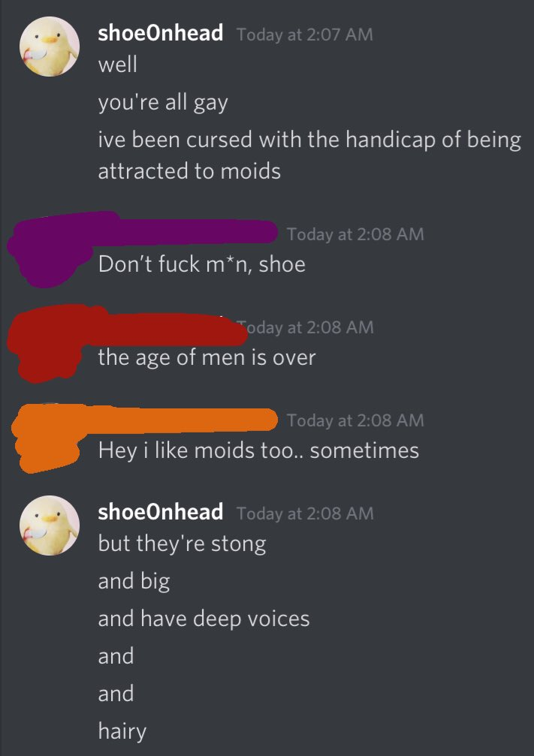The image size is (534, 756).
Task: Click the shoe0nhead username at 2:07 AM
Action: point(160,33)
